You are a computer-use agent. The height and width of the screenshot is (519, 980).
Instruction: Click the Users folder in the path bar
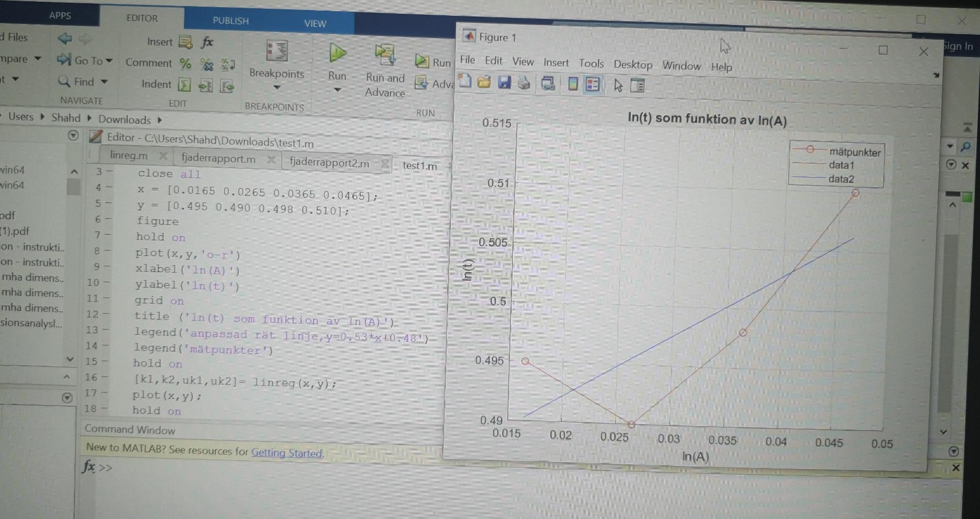click(21, 117)
